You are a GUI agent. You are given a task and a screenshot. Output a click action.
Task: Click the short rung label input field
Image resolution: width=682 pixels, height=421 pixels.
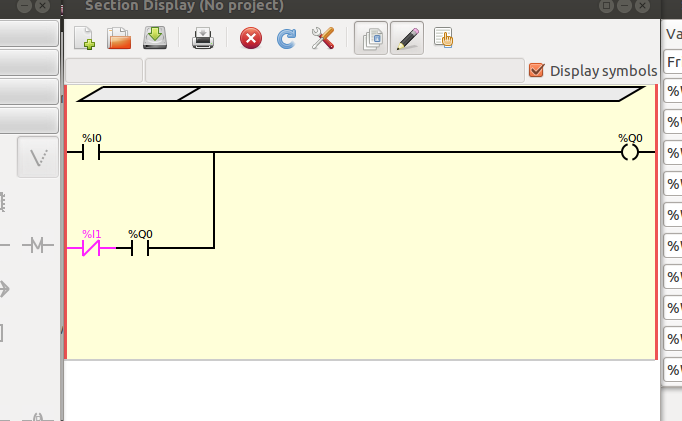point(104,70)
